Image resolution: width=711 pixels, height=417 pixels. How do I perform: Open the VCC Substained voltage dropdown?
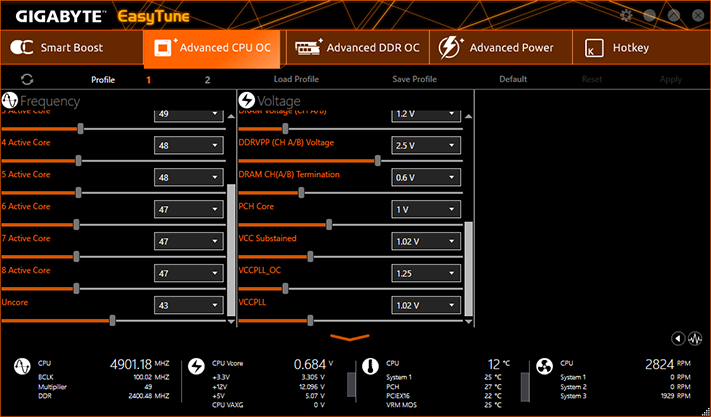(x=426, y=241)
